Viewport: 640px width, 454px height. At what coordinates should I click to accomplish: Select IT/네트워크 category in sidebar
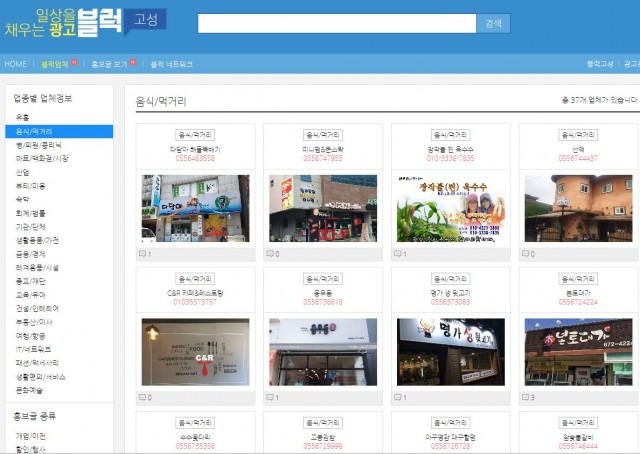click(33, 349)
